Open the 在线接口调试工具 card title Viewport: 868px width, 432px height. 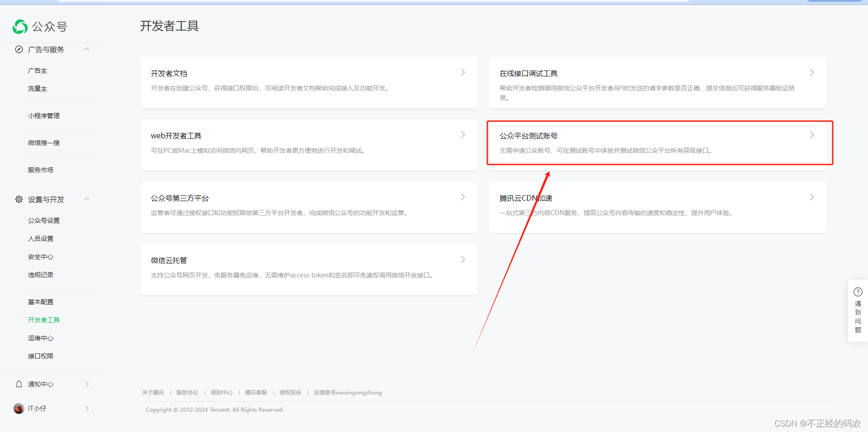(528, 73)
